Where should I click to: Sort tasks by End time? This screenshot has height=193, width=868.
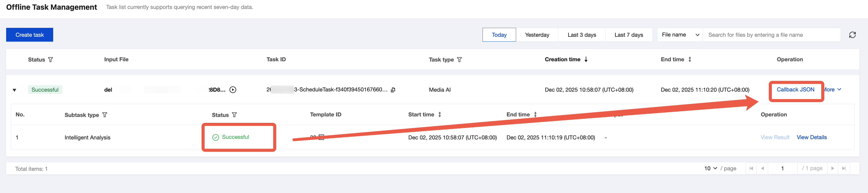point(690,59)
